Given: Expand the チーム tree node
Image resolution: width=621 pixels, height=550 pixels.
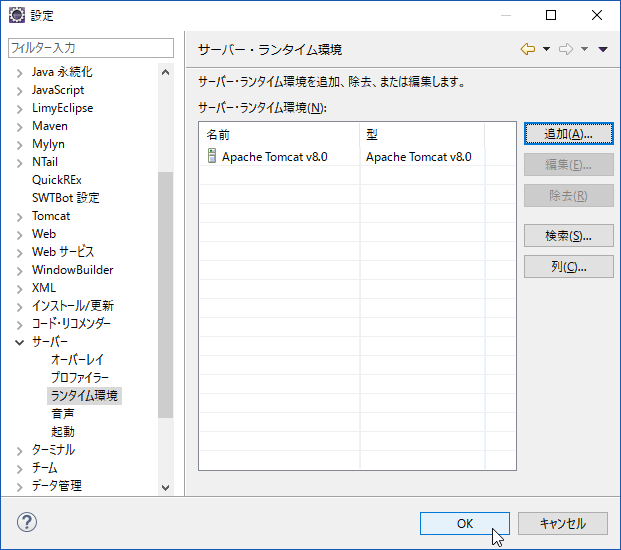Looking at the screenshot, I should 19,469.
